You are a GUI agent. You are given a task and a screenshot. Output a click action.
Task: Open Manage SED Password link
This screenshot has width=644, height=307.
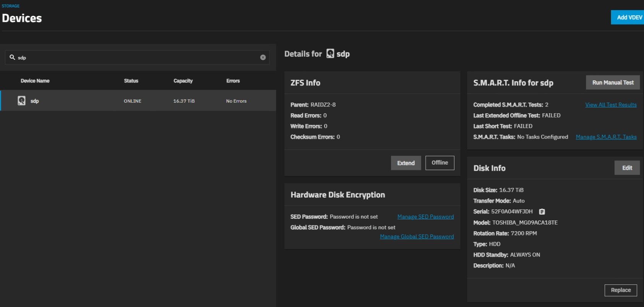[x=426, y=217]
